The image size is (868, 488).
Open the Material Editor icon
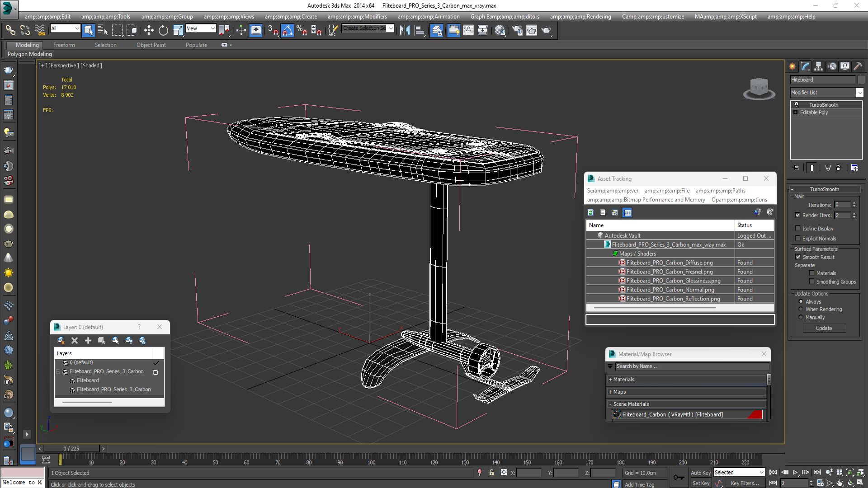click(x=500, y=30)
